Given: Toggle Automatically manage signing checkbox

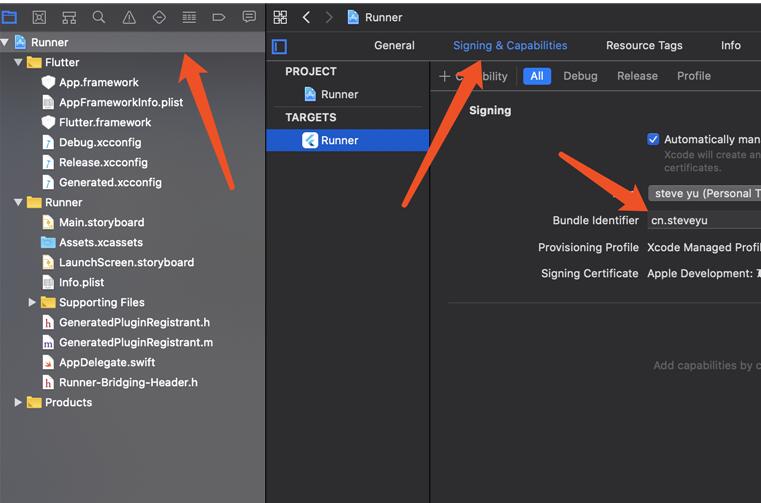Looking at the screenshot, I should 653,139.
